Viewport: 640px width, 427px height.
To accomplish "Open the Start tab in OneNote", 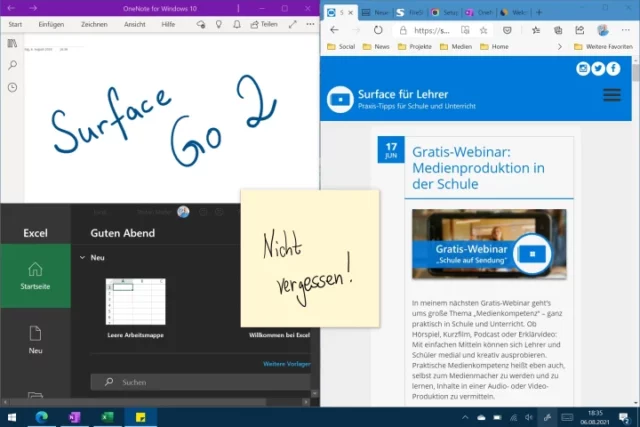I will click(15, 24).
